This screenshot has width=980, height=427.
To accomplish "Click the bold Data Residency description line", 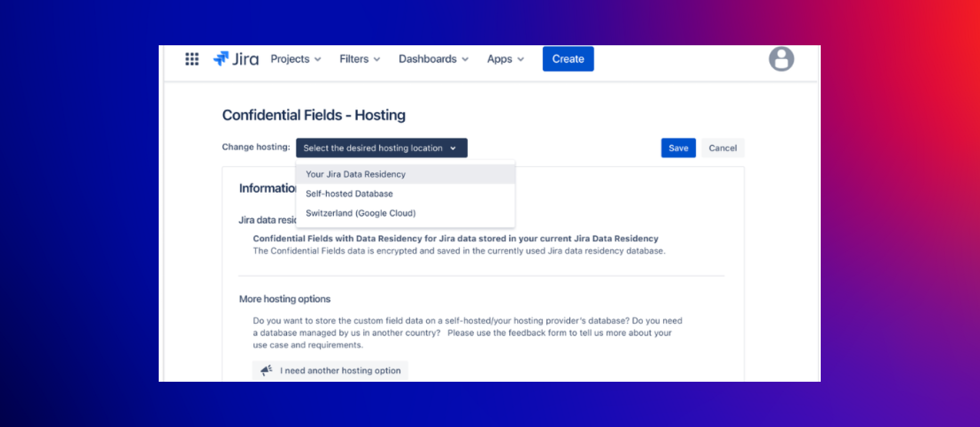I will tap(455, 239).
